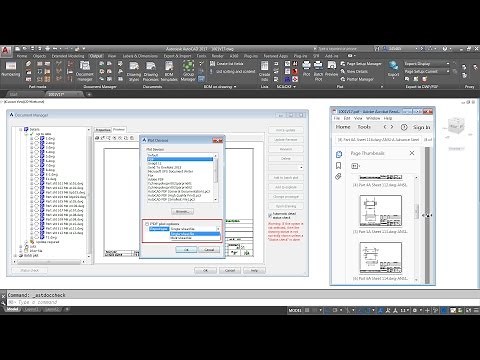The image size is (480, 360).
Task: Click the Status check button
Action: pyautogui.click(x=30, y=270)
